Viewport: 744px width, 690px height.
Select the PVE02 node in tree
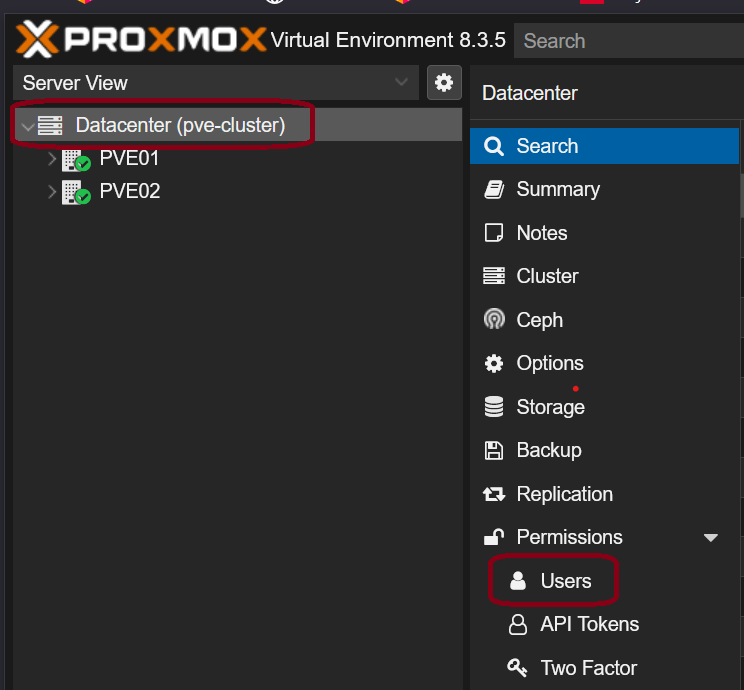tap(130, 192)
